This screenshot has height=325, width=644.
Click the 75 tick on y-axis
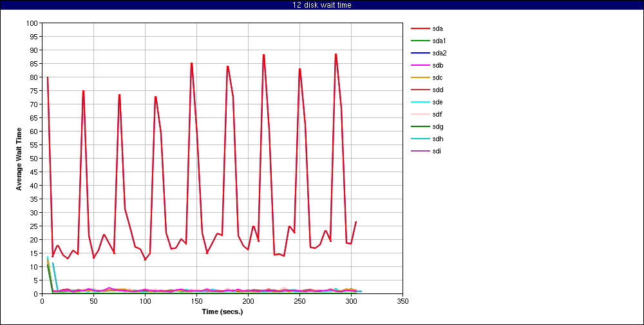[35, 91]
